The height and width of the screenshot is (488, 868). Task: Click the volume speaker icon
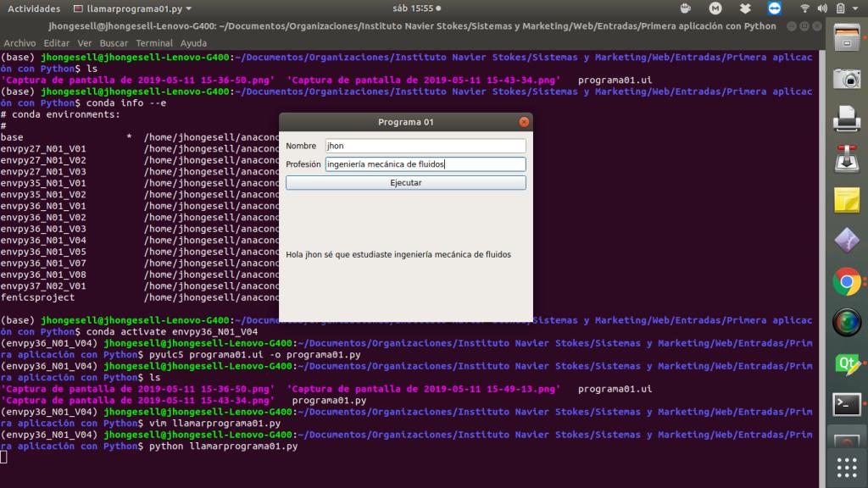[822, 8]
